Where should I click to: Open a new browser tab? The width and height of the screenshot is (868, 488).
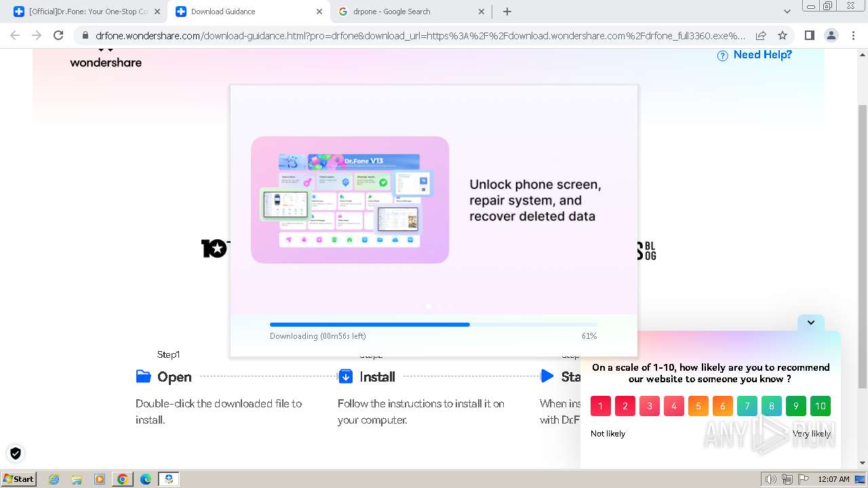507,12
